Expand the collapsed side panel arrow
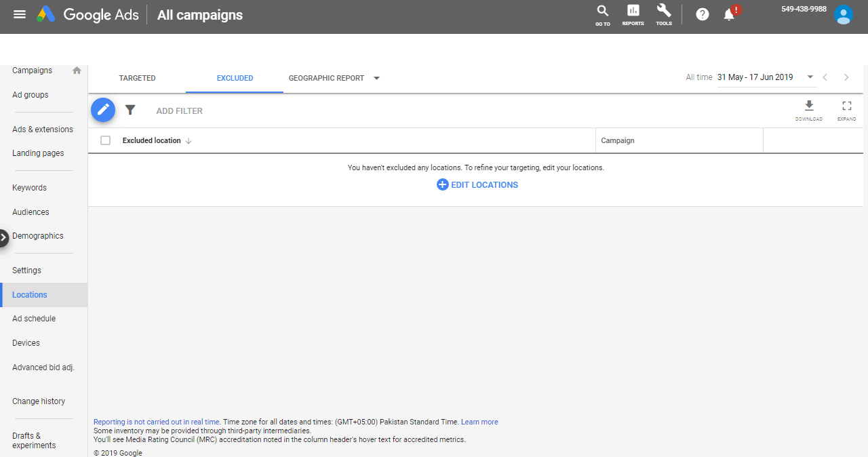Viewport: 868px width, 457px height. pyautogui.click(x=4, y=237)
